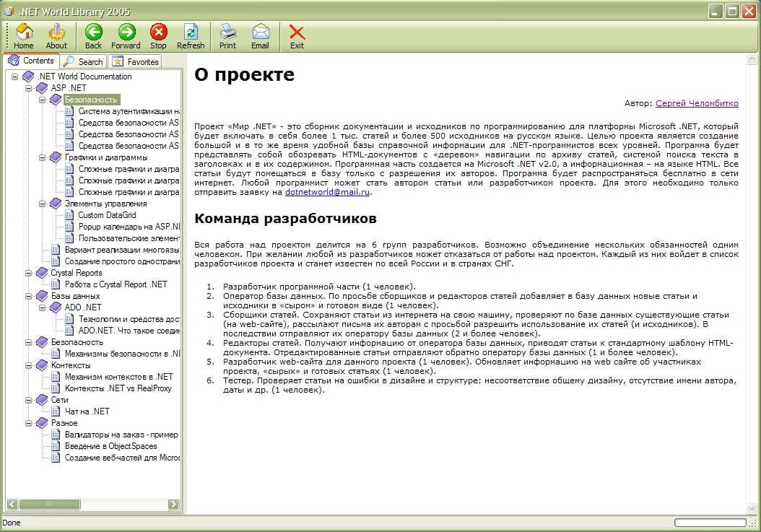Open Работа с Crystal Report .NET article

coord(116,284)
